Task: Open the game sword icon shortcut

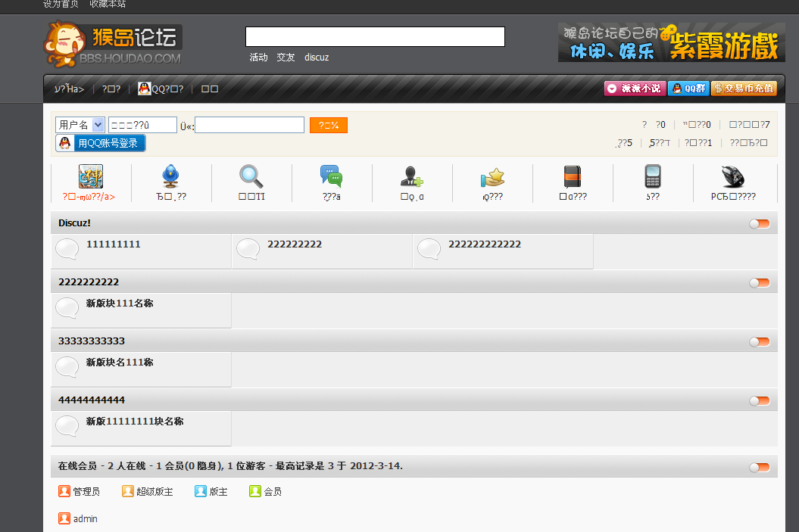Action: point(91,176)
